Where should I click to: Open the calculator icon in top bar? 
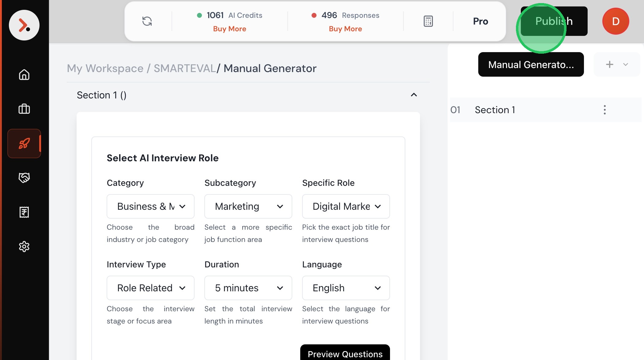click(x=428, y=21)
